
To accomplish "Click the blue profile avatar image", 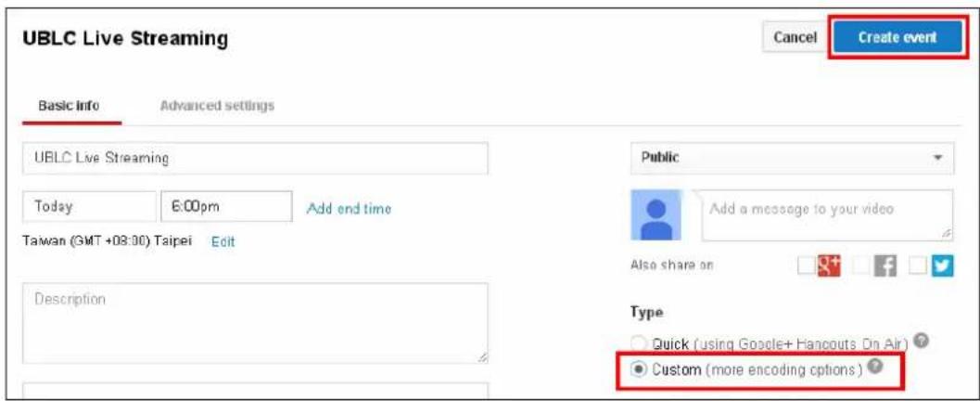I will pyautogui.click(x=655, y=216).
